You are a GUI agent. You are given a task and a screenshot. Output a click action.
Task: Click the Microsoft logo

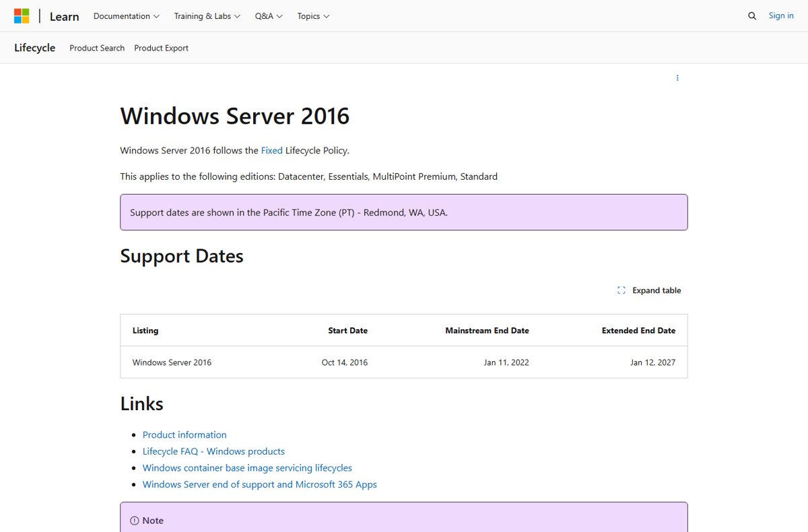click(22, 16)
